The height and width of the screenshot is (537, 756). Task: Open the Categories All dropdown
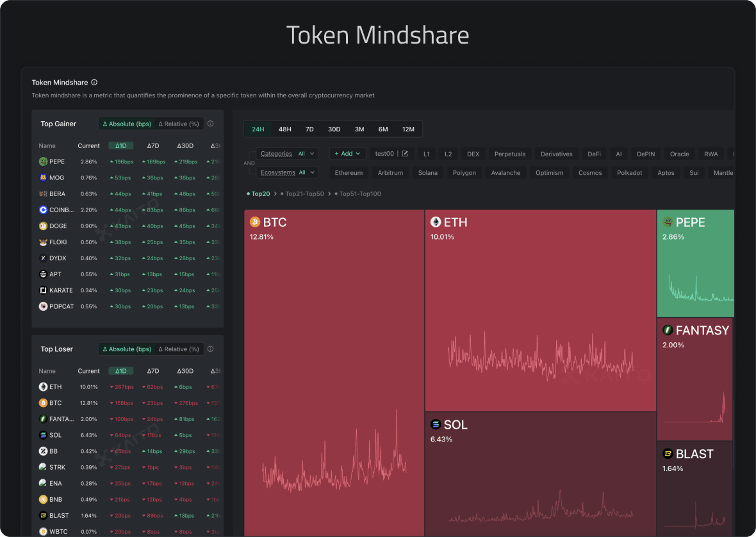click(x=287, y=154)
